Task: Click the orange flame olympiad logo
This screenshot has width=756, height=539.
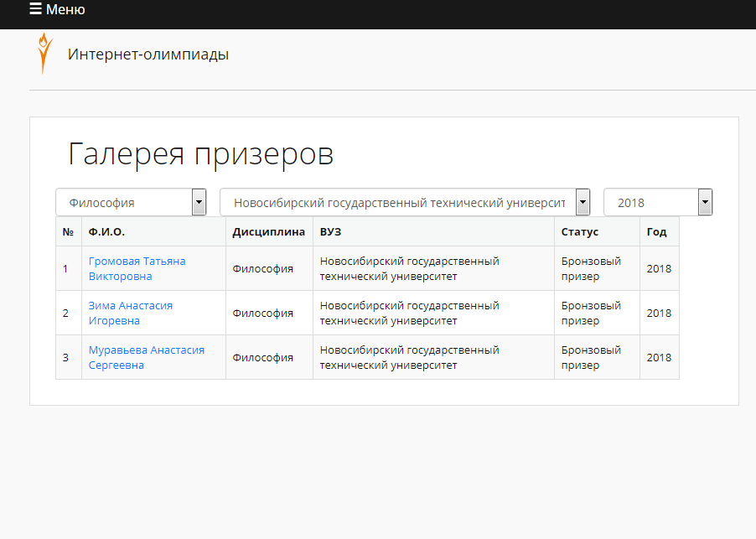Action: tap(44, 54)
